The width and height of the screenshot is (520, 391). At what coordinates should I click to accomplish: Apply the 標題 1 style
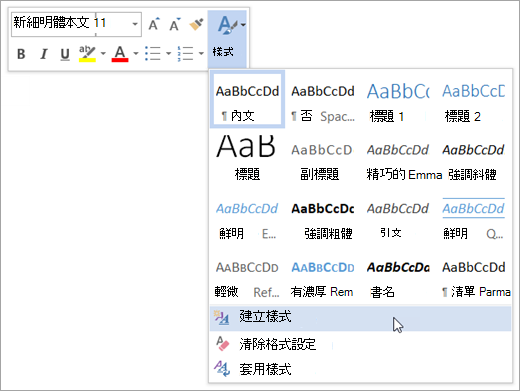[x=398, y=103]
